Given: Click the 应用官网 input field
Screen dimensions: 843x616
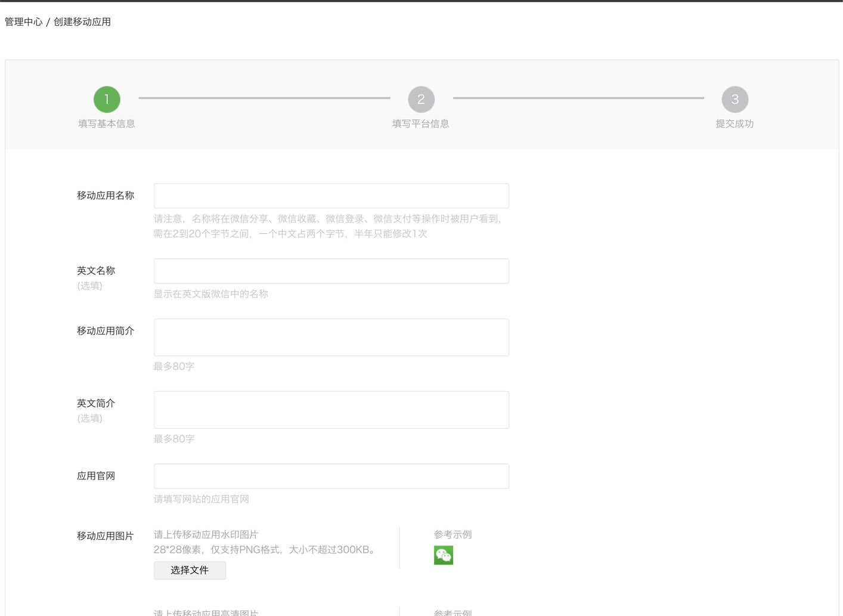Looking at the screenshot, I should [x=331, y=476].
